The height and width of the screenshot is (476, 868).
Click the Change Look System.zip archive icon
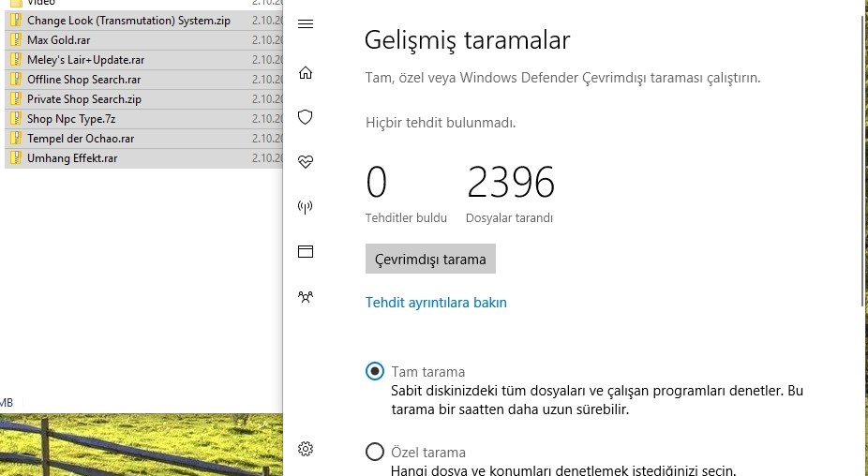click(16, 21)
